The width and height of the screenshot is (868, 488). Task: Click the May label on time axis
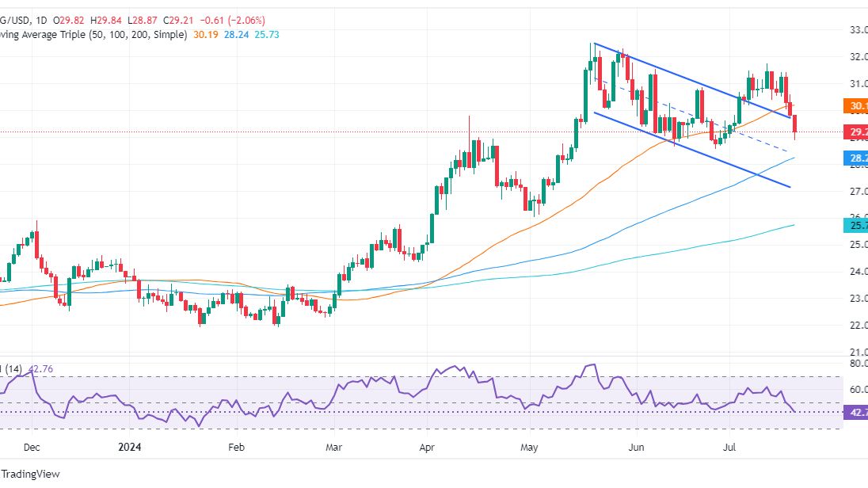530,448
